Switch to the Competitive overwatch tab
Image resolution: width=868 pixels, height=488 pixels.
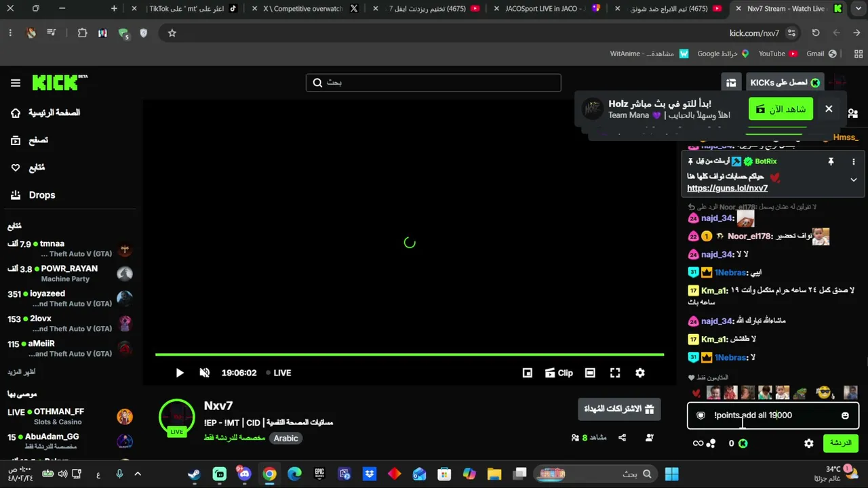303,9
